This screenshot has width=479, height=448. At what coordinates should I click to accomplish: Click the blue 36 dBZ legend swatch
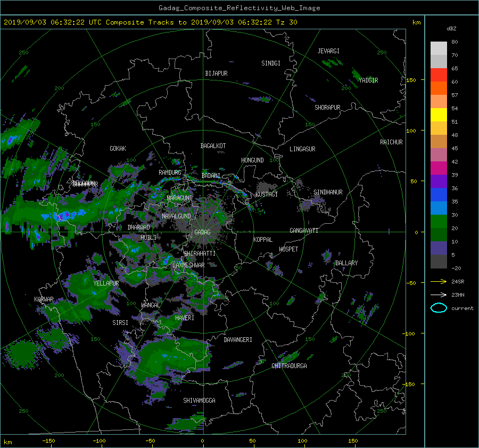[439, 194]
